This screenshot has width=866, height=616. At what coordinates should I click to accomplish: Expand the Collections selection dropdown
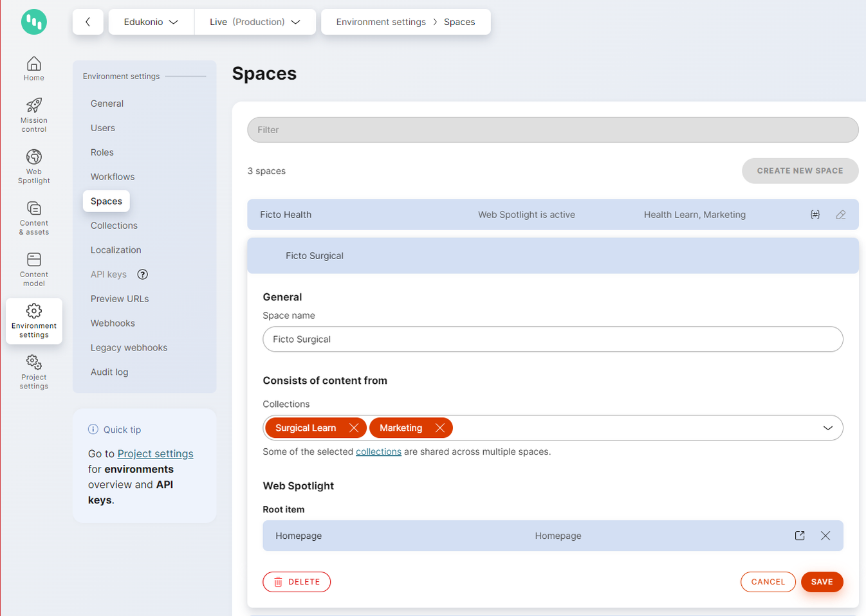[x=828, y=427]
